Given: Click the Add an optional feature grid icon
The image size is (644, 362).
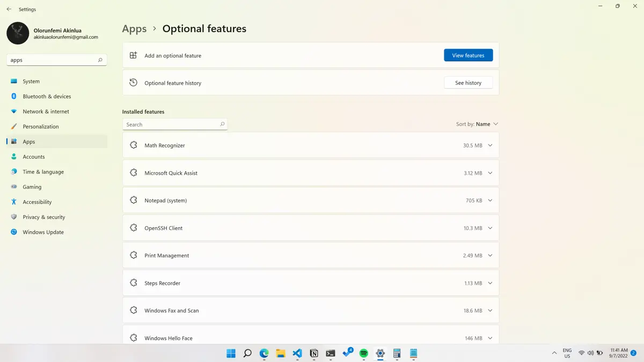Looking at the screenshot, I should click(x=134, y=55).
